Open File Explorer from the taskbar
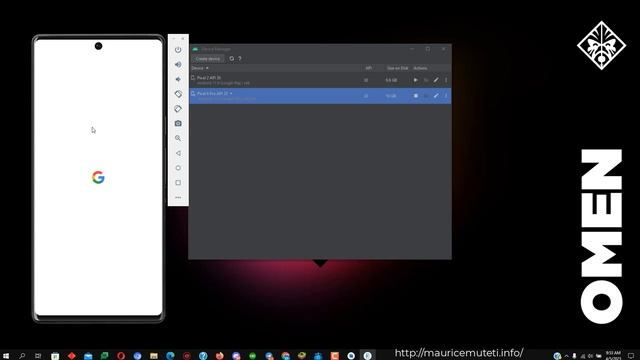This screenshot has width=640, height=360. [153, 356]
